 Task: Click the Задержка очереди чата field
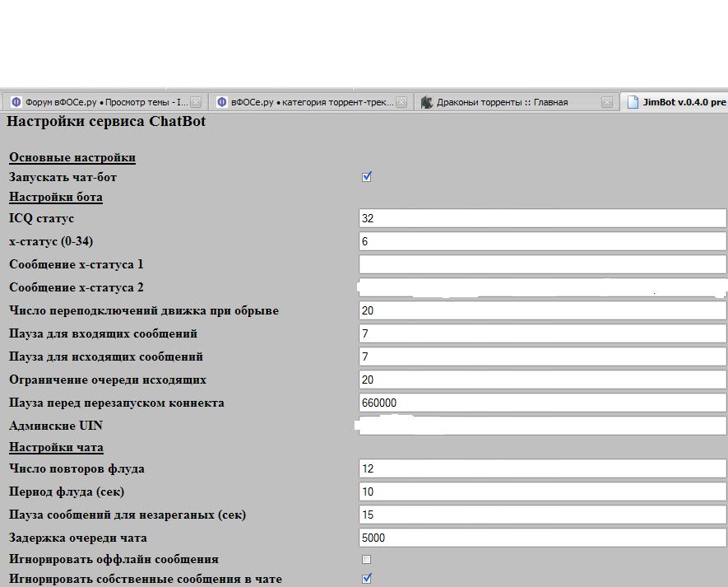coord(542,538)
